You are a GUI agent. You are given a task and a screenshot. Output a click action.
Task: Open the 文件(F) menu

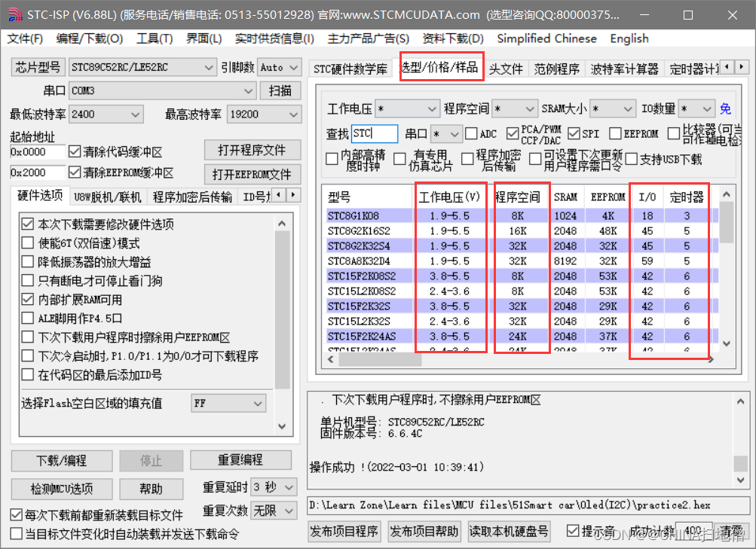coord(25,38)
